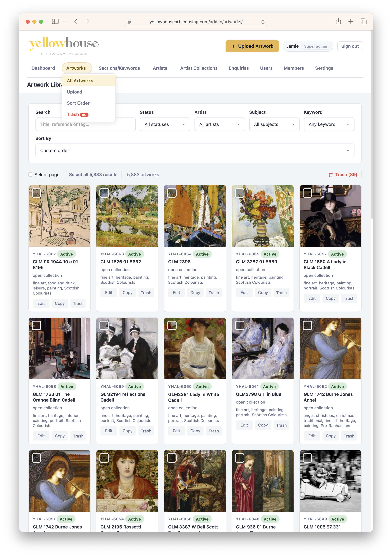The image size is (392, 557).
Task: Edit GLM 1680 A Lady in Black Cadell
Action: click(312, 298)
